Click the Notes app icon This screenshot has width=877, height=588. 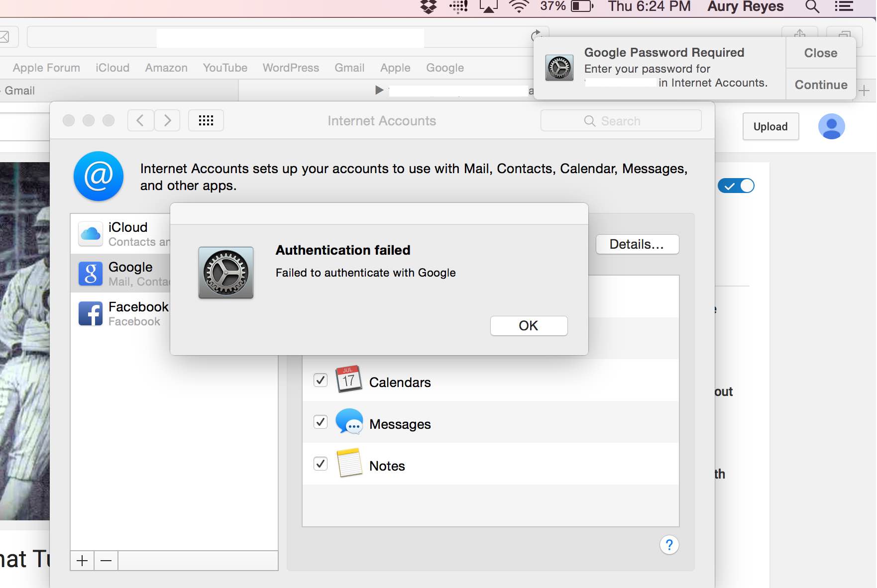click(349, 463)
